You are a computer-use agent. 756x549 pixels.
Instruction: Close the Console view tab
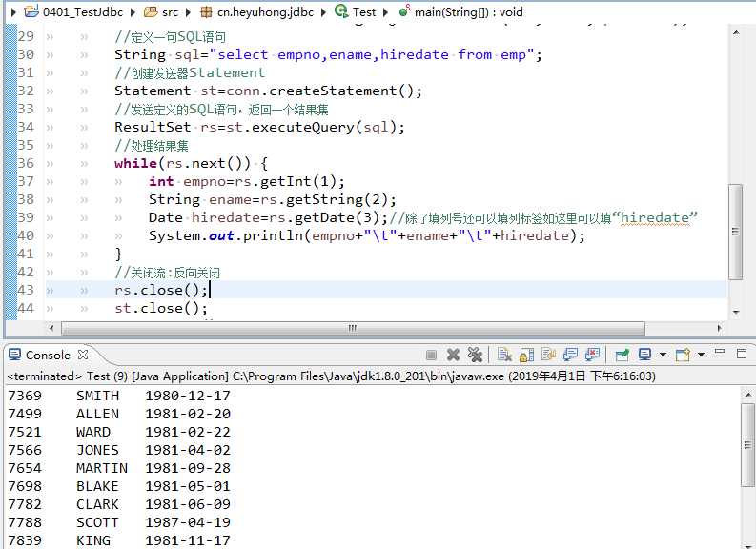[83, 355]
